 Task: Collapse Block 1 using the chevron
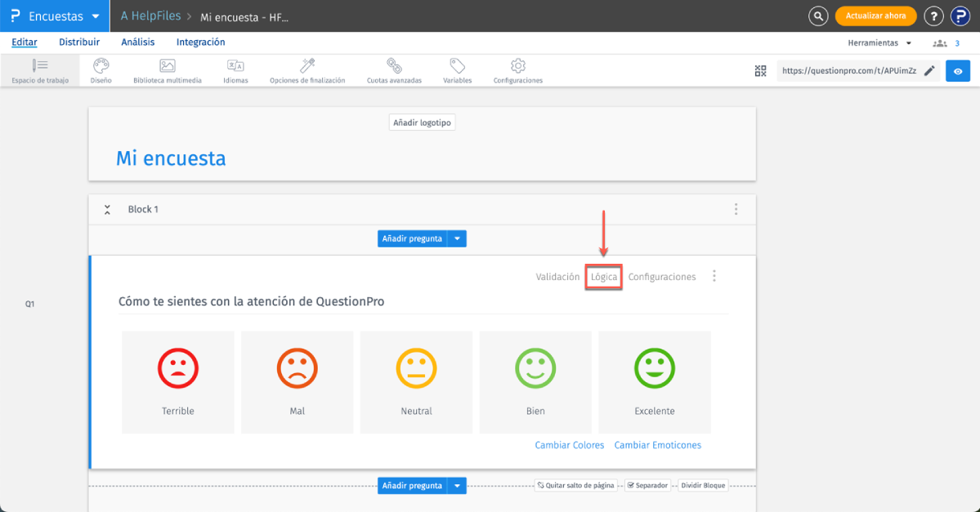point(107,210)
